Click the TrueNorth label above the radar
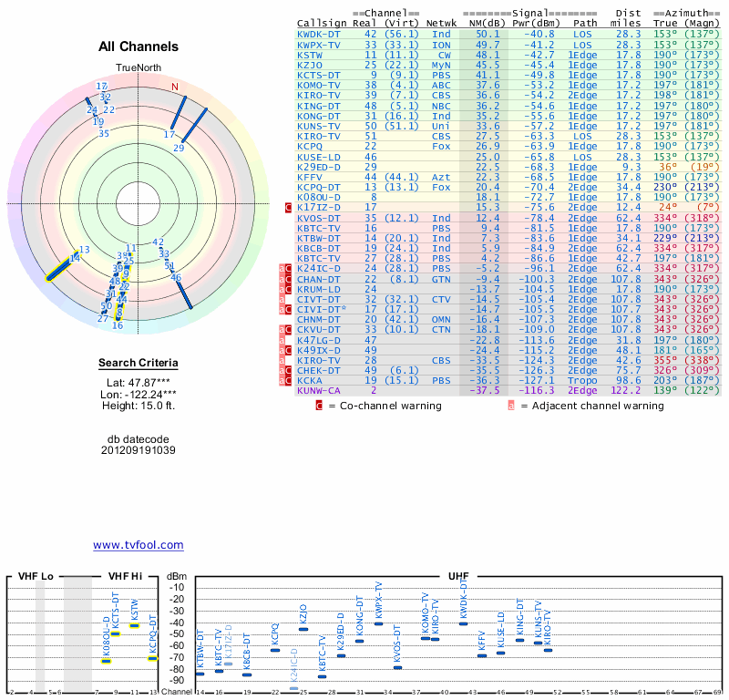The width and height of the screenshot is (729, 700). (138, 68)
